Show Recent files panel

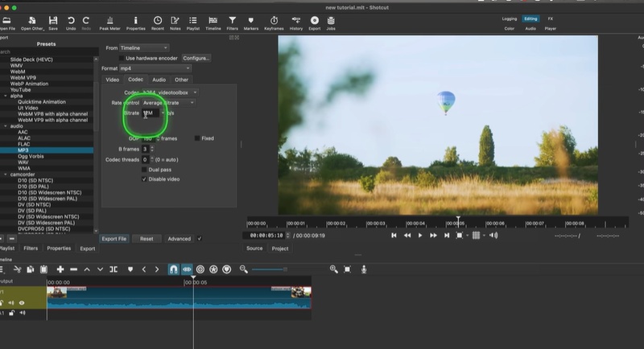(157, 23)
